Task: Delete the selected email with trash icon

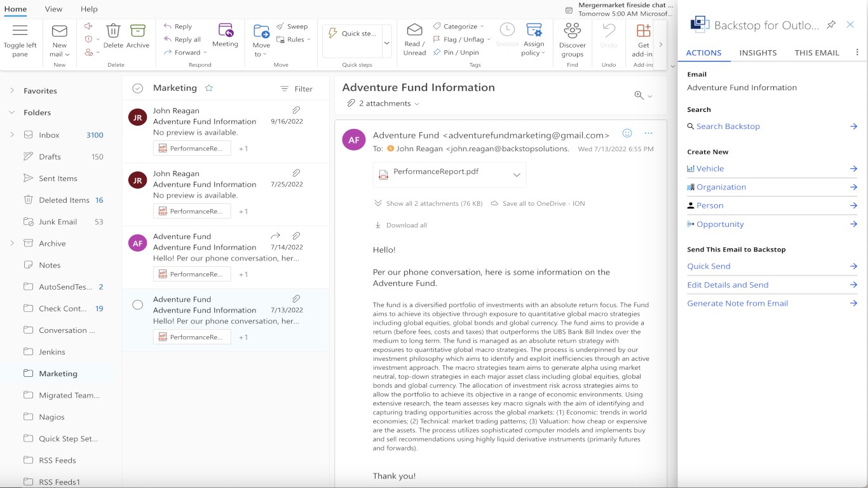Action: point(113,30)
